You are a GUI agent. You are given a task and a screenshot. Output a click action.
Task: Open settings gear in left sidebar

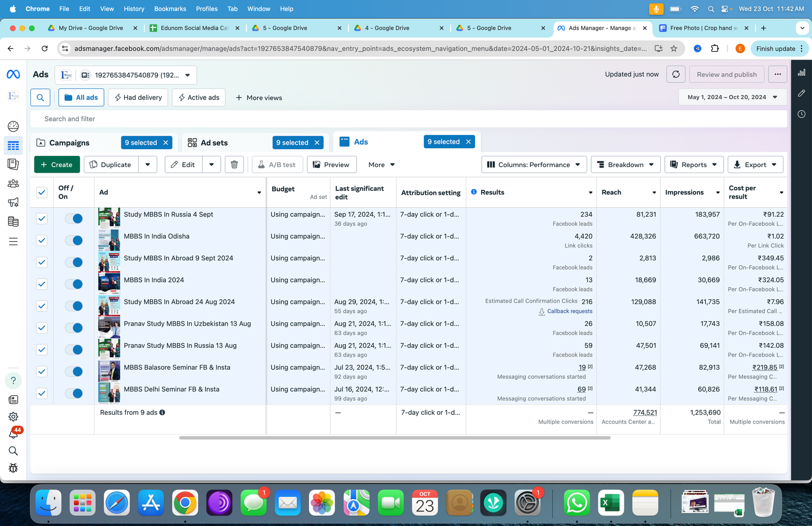tap(14, 416)
